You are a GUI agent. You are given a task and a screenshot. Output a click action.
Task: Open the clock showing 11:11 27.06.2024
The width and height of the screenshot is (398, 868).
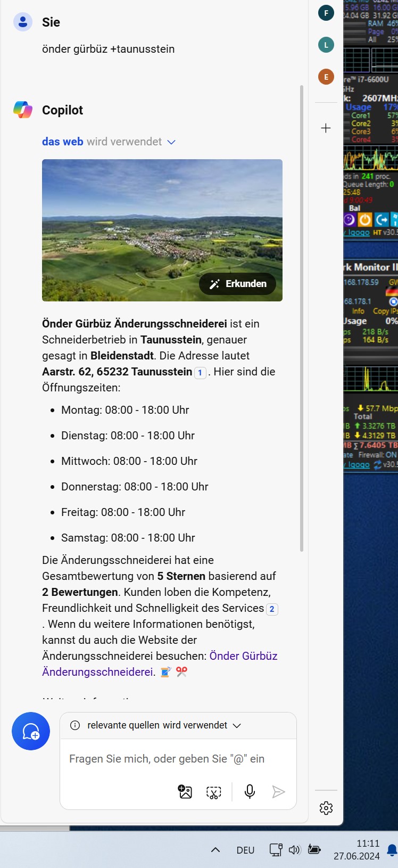[356, 850]
